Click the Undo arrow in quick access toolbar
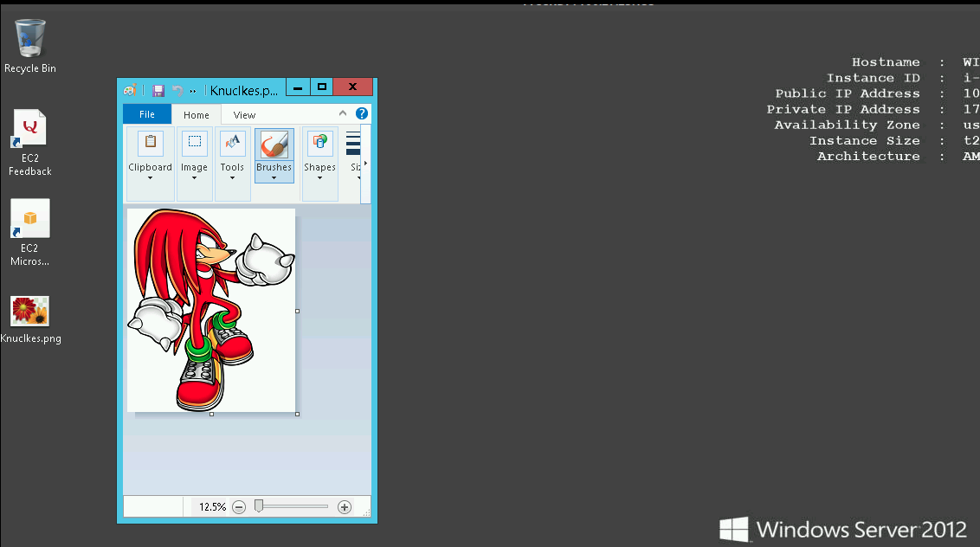Viewport: 980px width, 547px height. 177,90
